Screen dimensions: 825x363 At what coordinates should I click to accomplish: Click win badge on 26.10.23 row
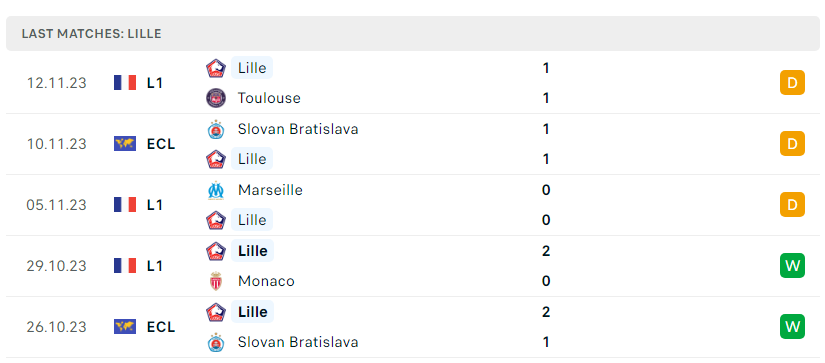792,327
